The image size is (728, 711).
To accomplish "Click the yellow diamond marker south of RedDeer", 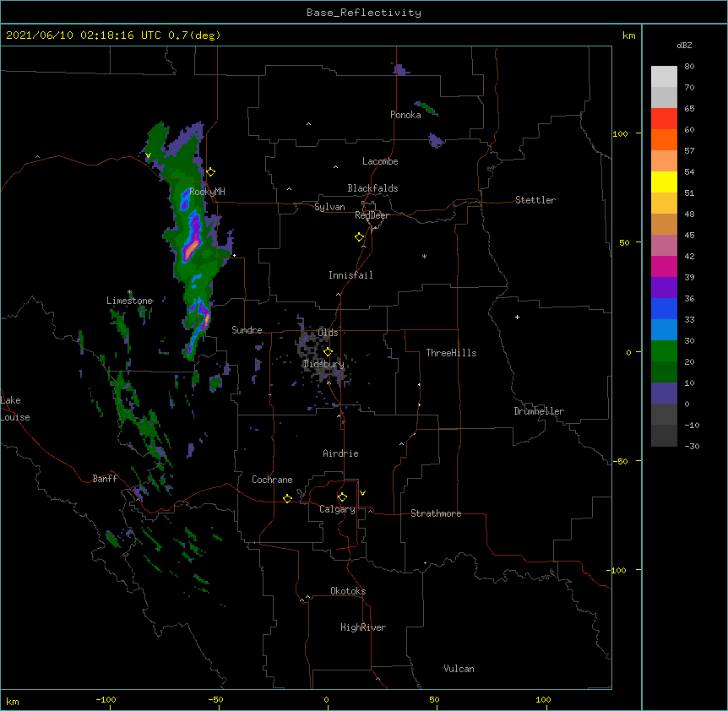I will coord(360,237).
